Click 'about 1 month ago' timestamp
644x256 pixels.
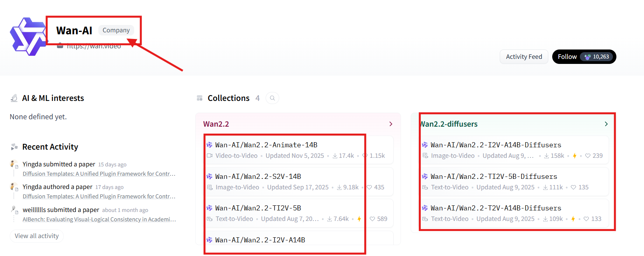click(x=125, y=210)
